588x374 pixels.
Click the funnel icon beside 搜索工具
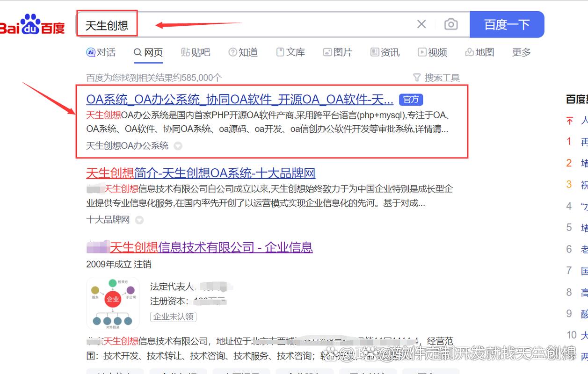click(x=415, y=77)
